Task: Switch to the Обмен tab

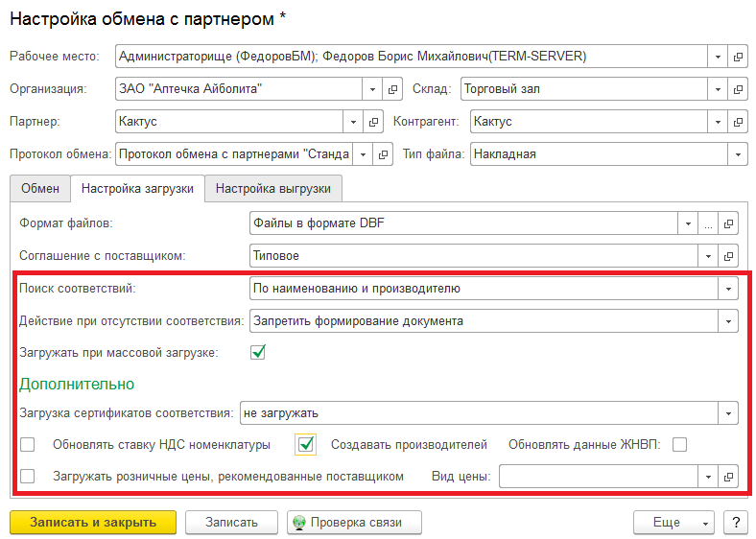Action: (40, 189)
